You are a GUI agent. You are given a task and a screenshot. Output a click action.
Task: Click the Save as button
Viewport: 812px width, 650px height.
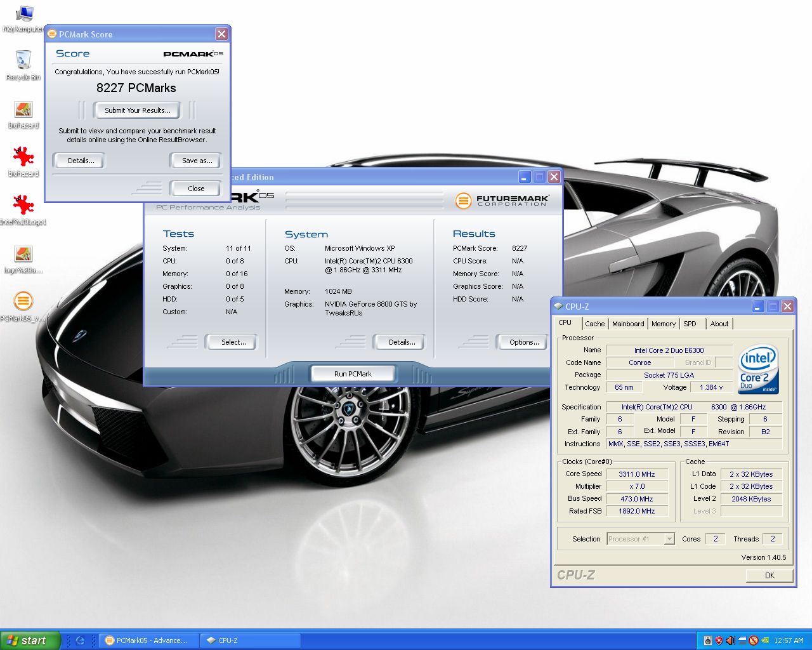197,161
